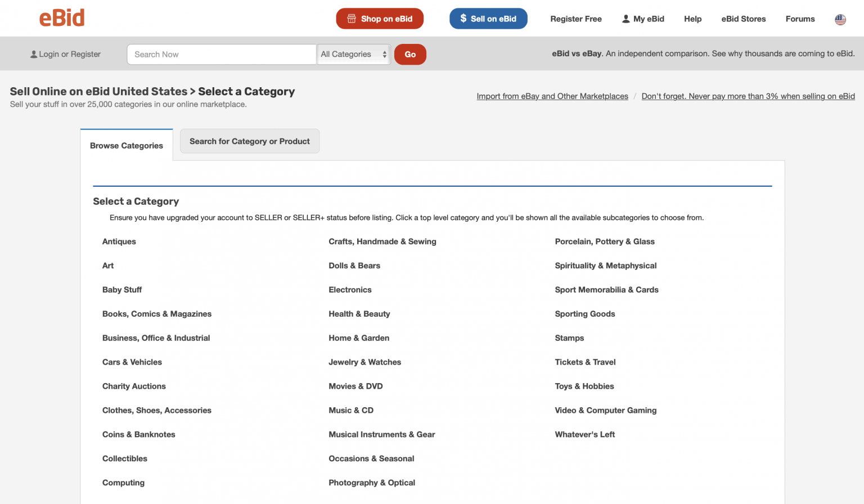Select Business, Office & Industrial category

pyautogui.click(x=156, y=339)
